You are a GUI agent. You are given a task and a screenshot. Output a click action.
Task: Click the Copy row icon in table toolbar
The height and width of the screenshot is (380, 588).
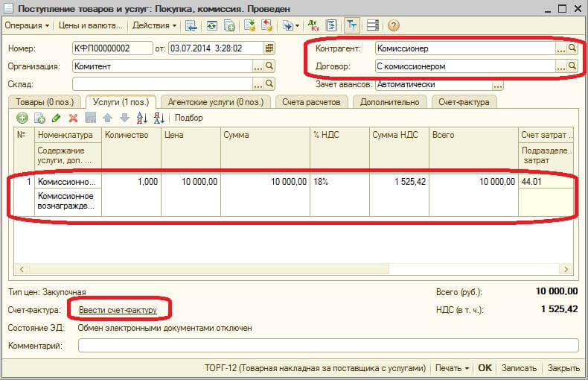39,118
